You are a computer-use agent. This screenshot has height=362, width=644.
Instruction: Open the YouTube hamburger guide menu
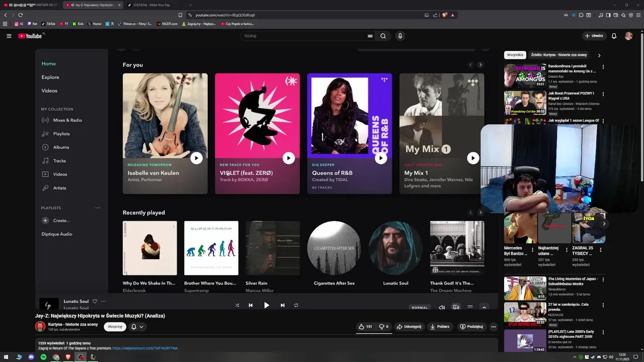pos(9,36)
